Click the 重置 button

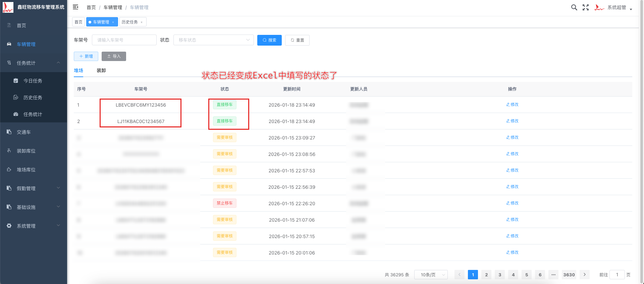[x=297, y=40]
